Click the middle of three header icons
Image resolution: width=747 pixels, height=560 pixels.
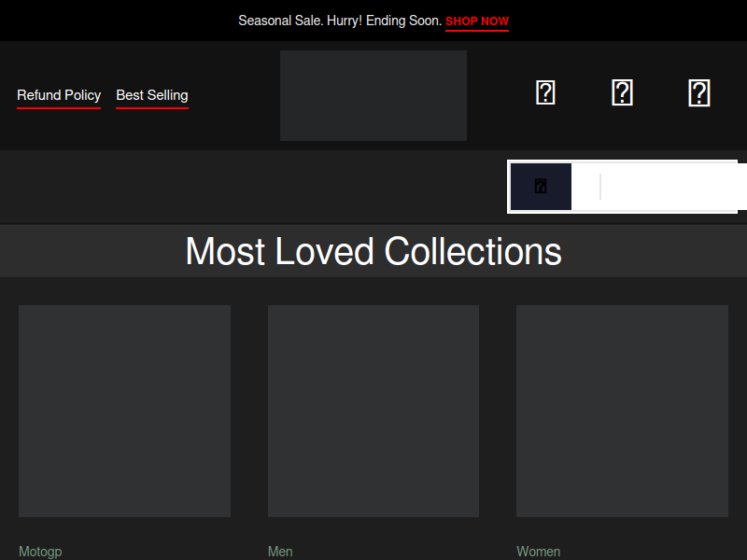tap(622, 92)
